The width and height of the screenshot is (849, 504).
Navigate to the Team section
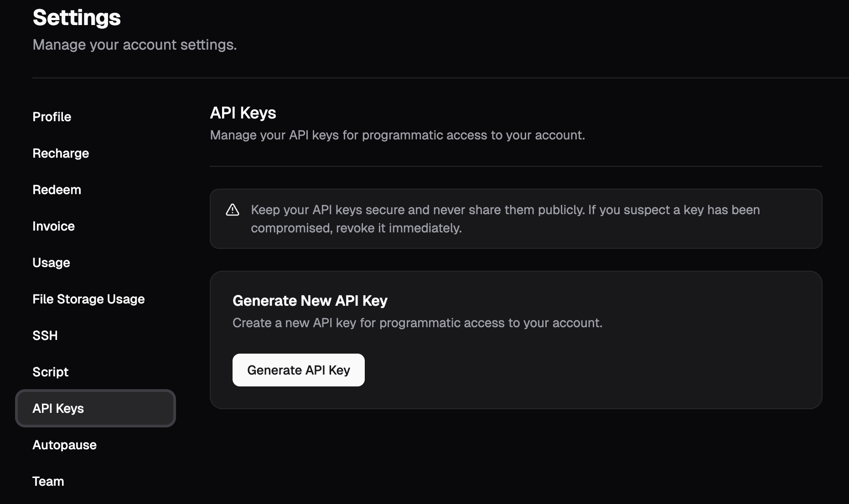coord(48,481)
